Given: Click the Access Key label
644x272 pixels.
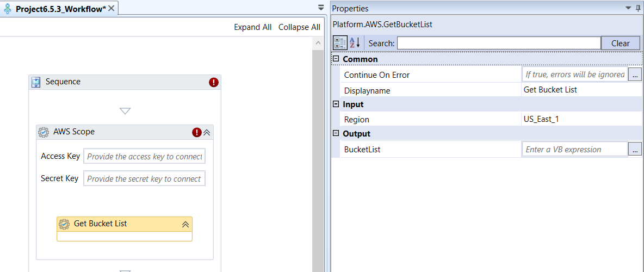Looking at the screenshot, I should 60,156.
